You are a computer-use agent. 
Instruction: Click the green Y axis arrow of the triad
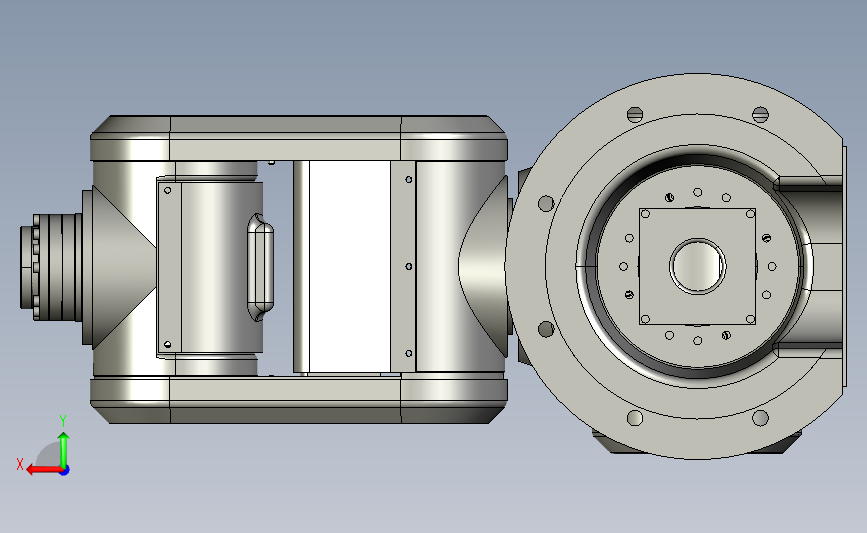[x=64, y=450]
